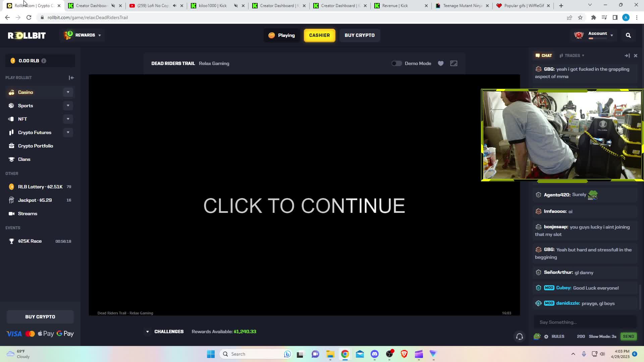Click the RLB balance info icon
Screen dimensions: 644x362
point(44,61)
